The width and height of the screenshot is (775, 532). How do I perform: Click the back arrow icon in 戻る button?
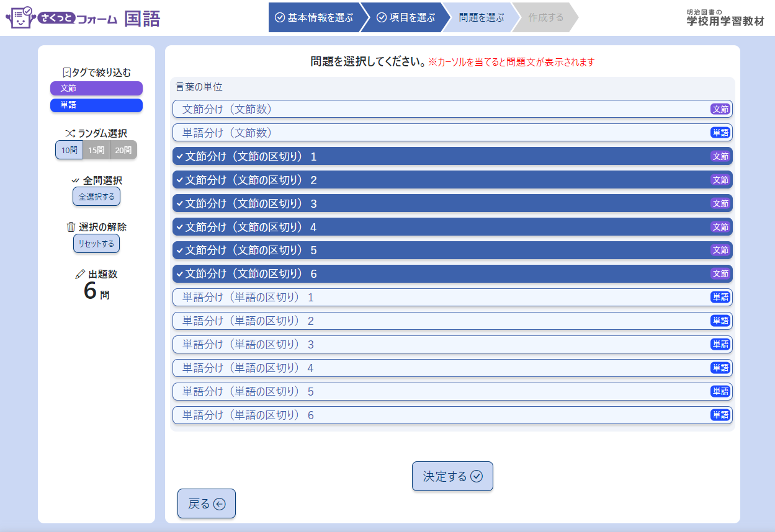pos(219,504)
